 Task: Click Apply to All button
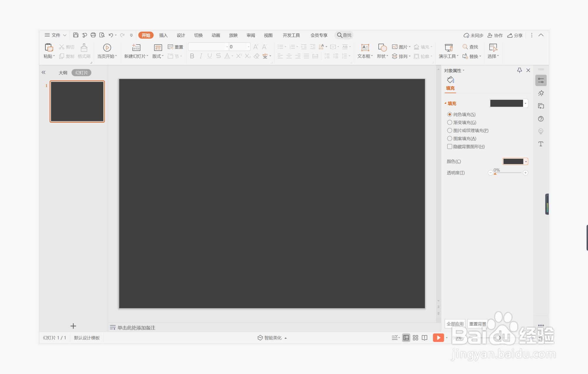(455, 324)
